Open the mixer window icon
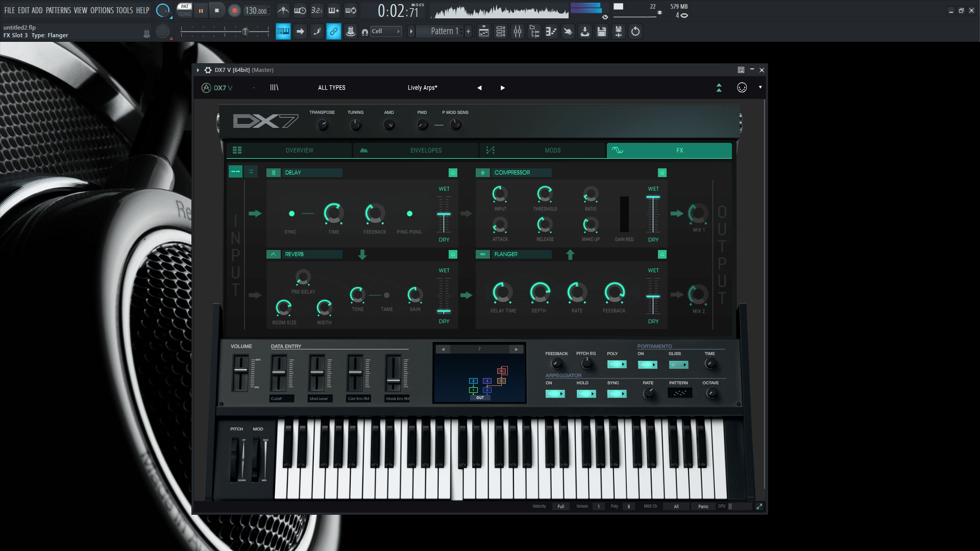Image resolution: width=980 pixels, height=551 pixels. coord(518,32)
